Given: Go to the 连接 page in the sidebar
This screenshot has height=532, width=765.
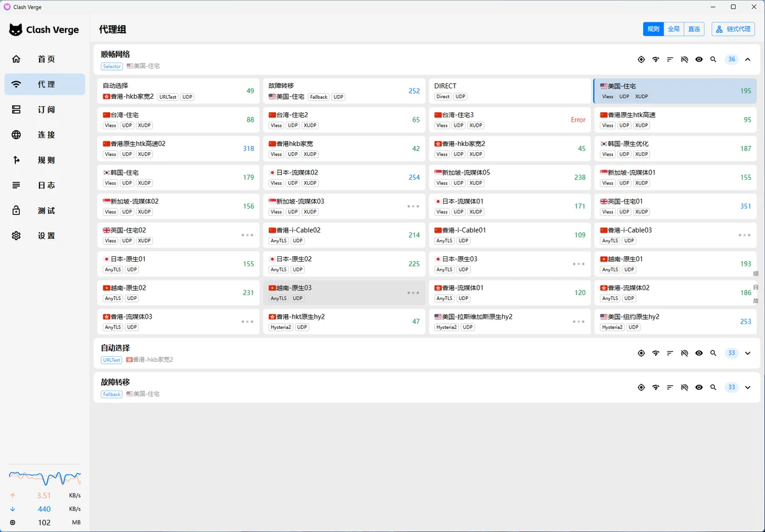Looking at the screenshot, I should tap(45, 134).
